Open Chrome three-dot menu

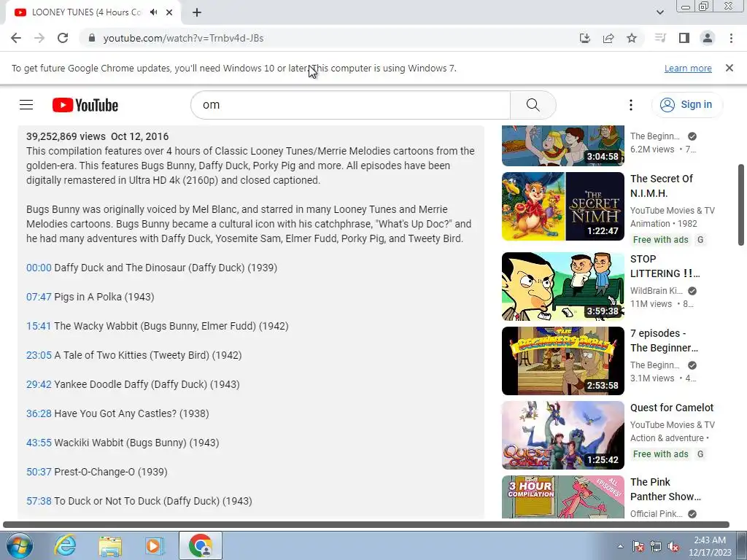click(x=731, y=38)
